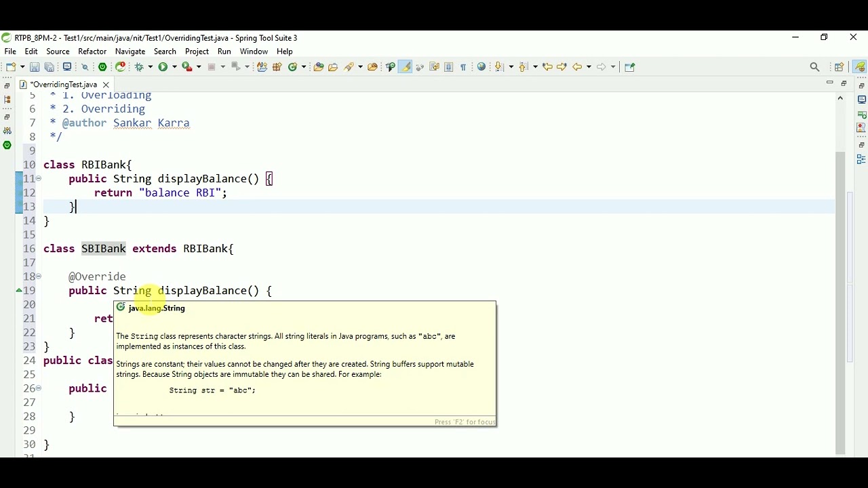
Task: Open the Outline view icon on right trim
Action: [862, 159]
